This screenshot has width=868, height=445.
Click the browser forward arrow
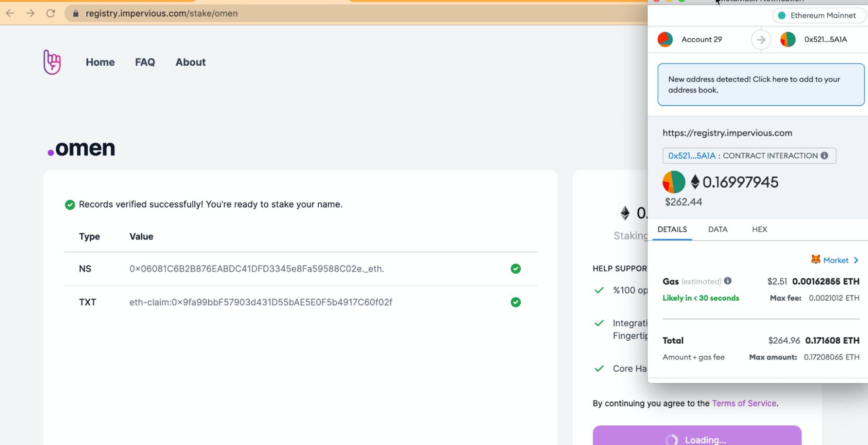(30, 13)
